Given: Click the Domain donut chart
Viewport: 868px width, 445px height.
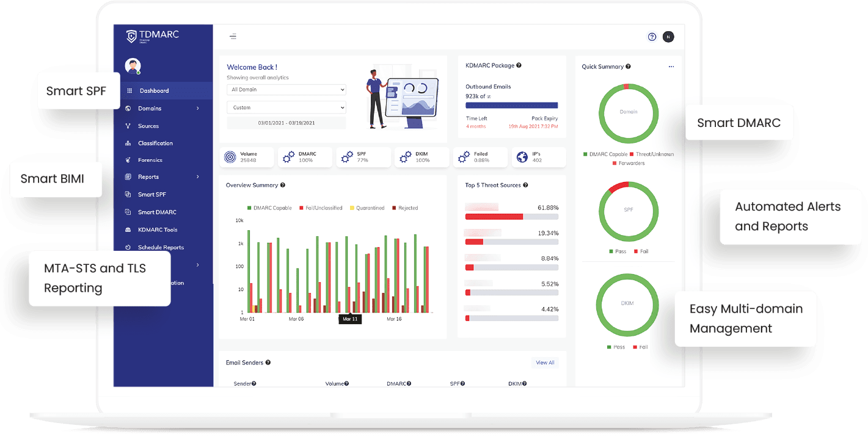Looking at the screenshot, I should click(629, 114).
